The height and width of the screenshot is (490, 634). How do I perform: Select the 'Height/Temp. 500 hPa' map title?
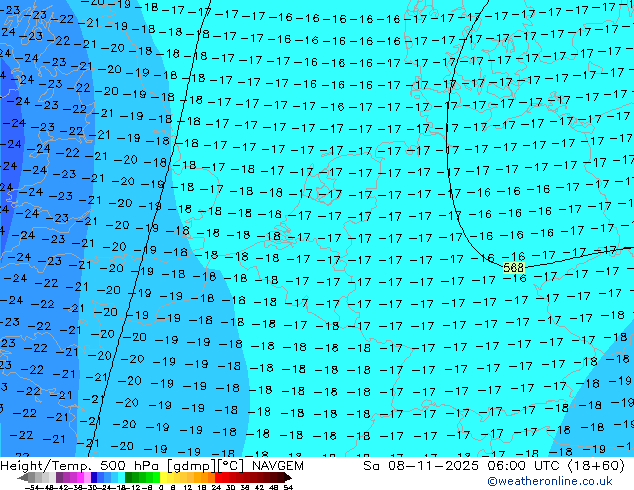[80, 466]
